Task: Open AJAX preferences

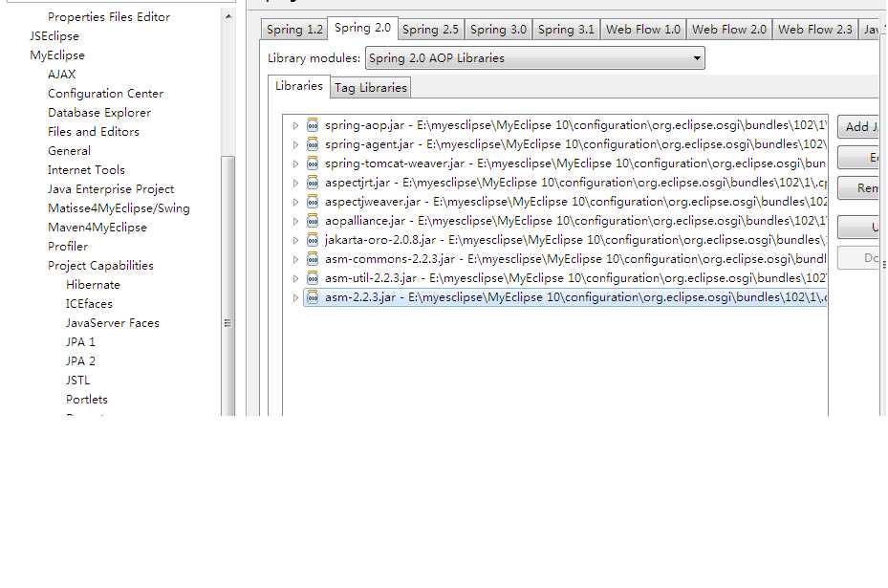Action: point(62,75)
